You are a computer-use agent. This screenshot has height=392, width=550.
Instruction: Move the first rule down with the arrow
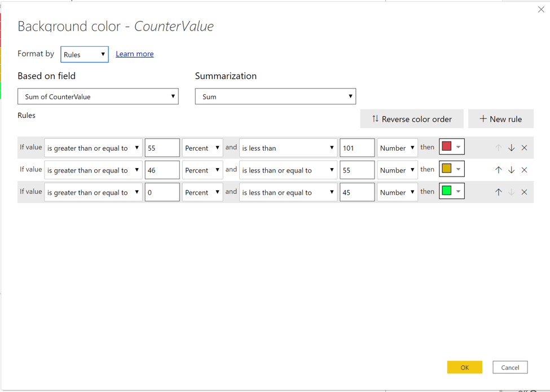coord(511,148)
